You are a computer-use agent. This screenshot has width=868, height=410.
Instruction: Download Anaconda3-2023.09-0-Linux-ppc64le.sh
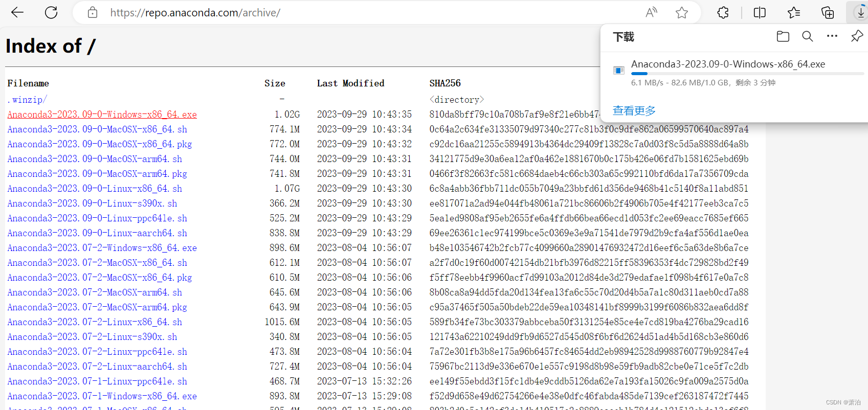[x=97, y=218]
